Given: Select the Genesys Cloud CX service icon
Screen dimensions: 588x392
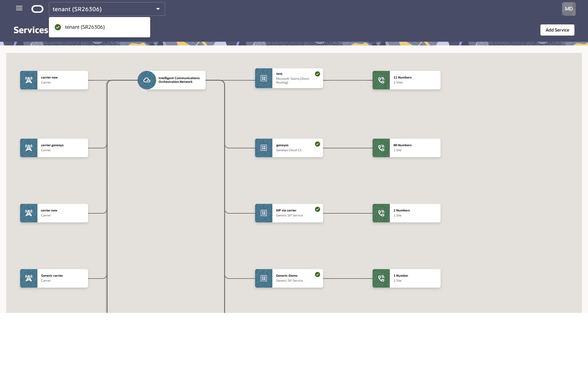Looking at the screenshot, I should [x=263, y=148].
